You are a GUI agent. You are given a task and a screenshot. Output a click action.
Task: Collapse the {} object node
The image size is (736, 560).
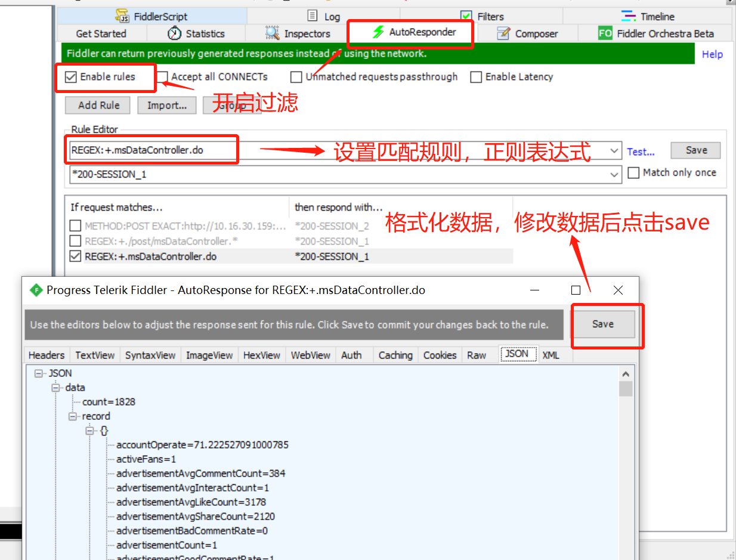89,431
